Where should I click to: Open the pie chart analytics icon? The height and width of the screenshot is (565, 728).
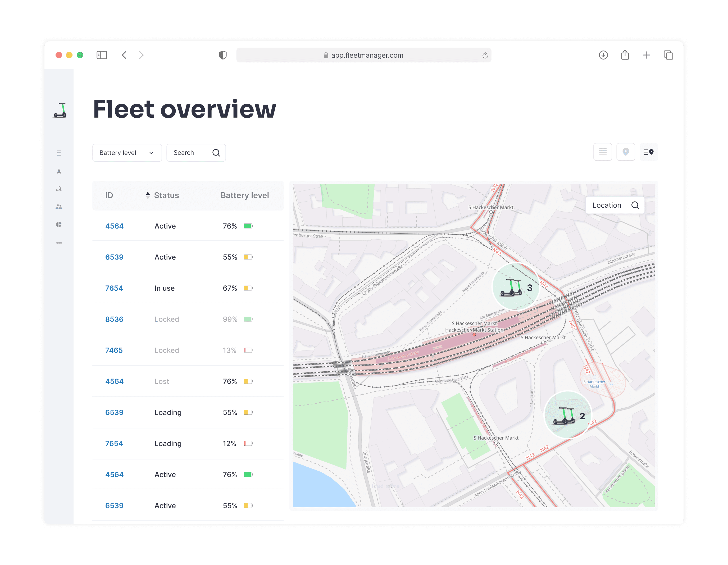59,224
